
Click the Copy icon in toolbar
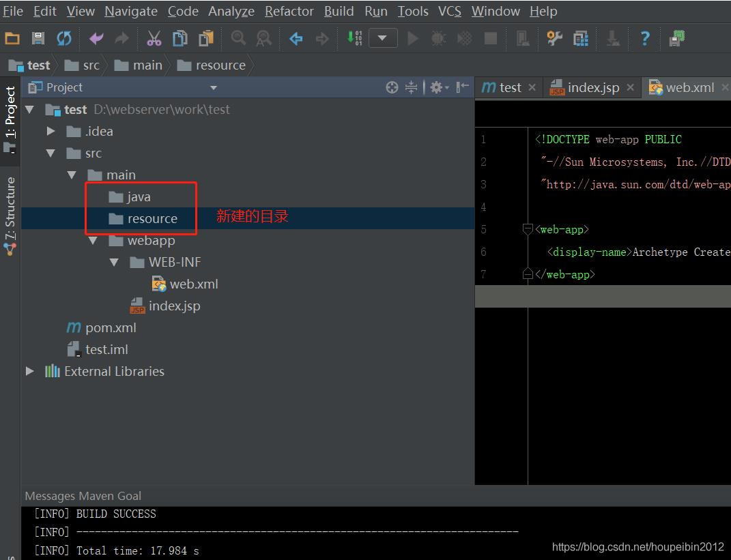pyautogui.click(x=180, y=38)
